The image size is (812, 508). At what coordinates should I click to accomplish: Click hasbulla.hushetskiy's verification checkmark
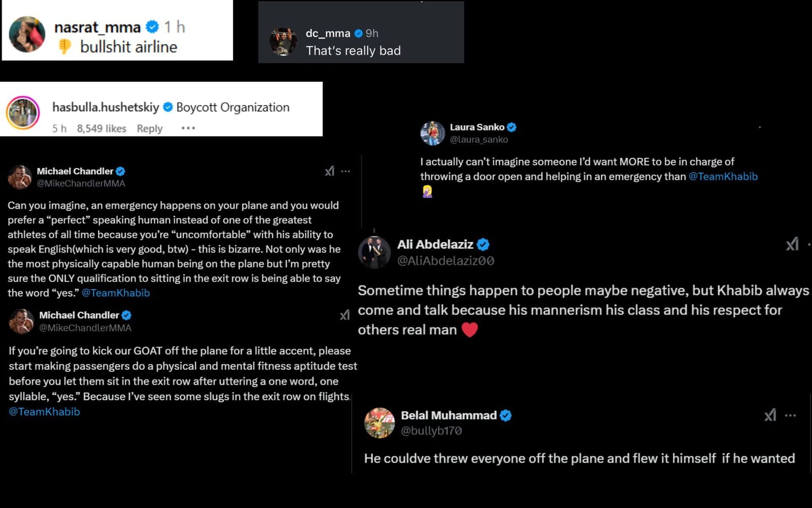167,107
